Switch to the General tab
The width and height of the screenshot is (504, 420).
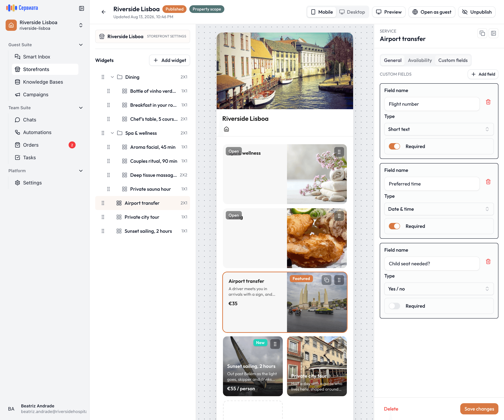393,60
